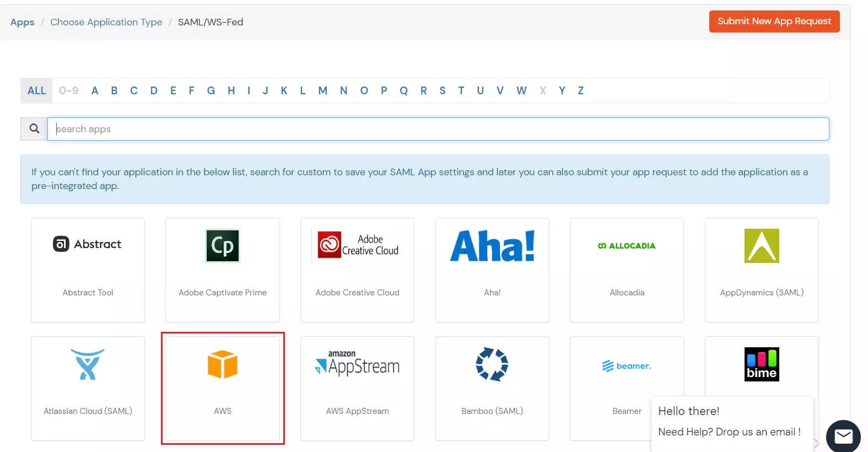Filter apps by letter Y
868x452 pixels.
coord(562,90)
